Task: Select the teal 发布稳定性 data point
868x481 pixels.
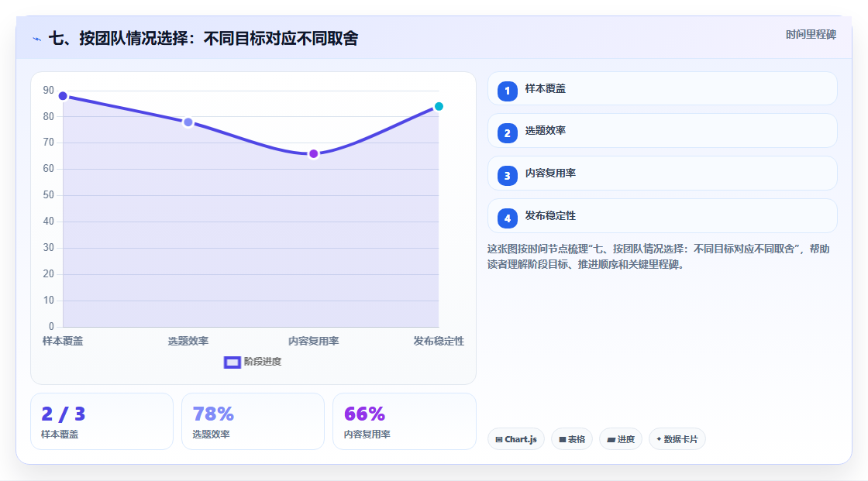Action: tap(439, 106)
